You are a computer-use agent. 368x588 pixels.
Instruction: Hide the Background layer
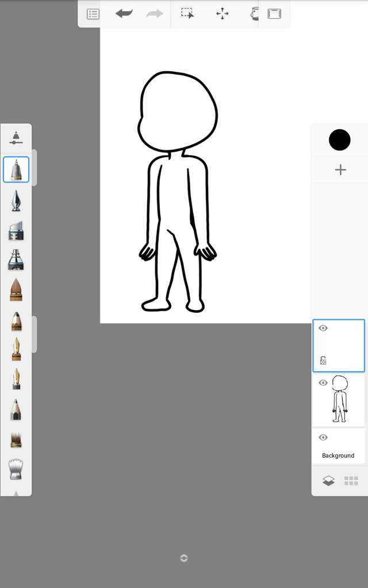(x=323, y=438)
